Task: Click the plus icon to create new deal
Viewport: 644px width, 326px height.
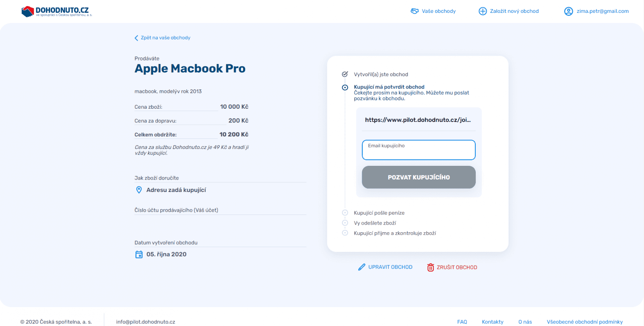Action: coord(483,11)
